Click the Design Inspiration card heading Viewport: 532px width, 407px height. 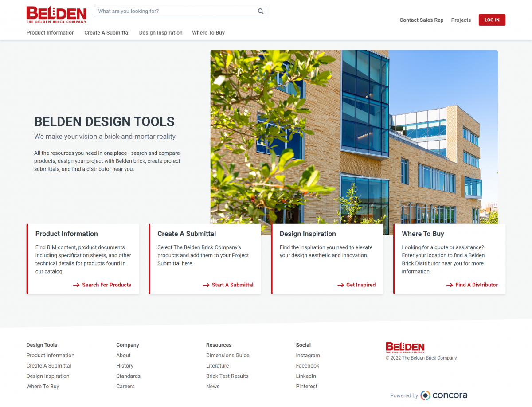[308, 234]
